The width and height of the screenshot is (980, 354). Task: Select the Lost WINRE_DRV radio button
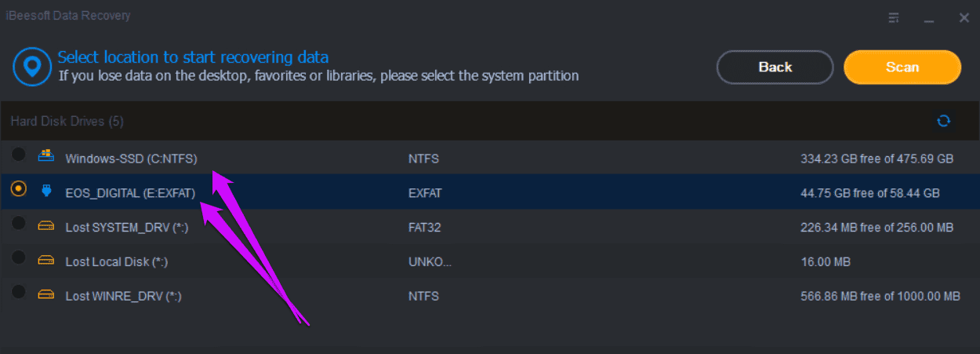coord(19,293)
